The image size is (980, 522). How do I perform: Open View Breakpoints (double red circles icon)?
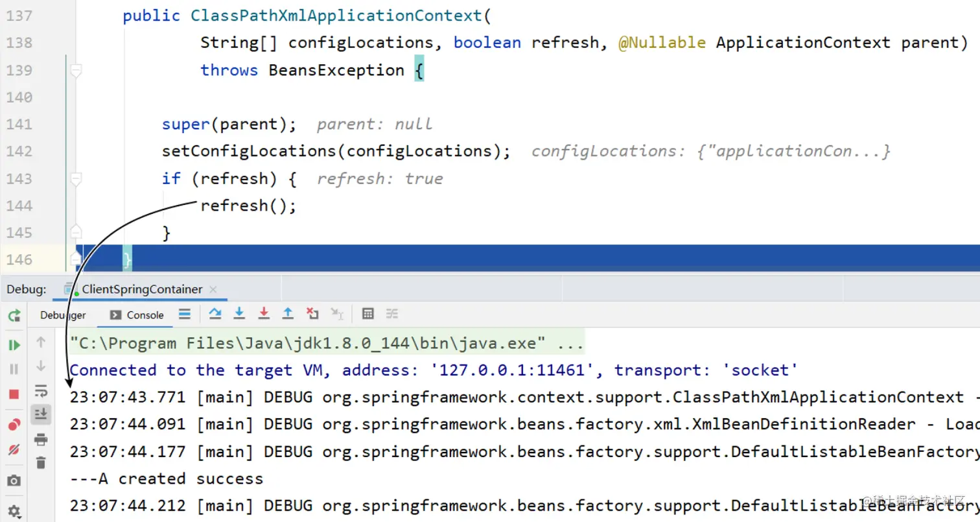click(14, 425)
